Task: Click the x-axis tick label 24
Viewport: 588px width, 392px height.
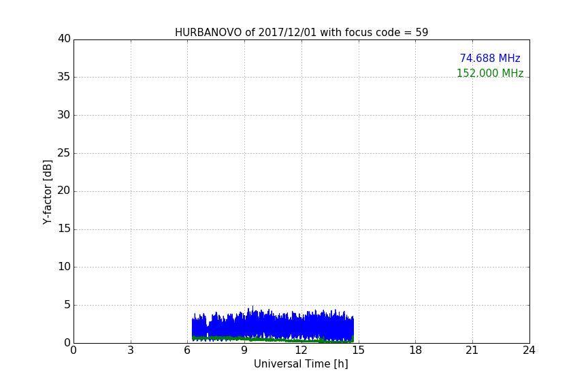Action: 529,350
